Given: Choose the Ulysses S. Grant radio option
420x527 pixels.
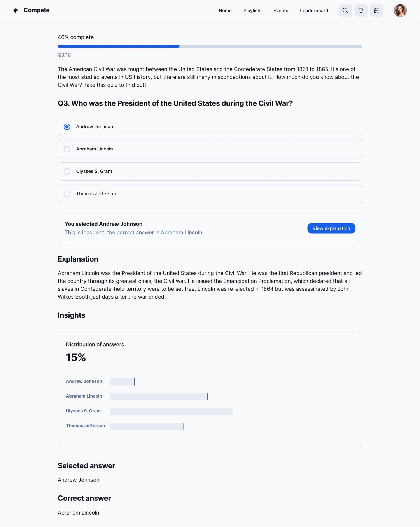Looking at the screenshot, I should pyautogui.click(x=67, y=171).
